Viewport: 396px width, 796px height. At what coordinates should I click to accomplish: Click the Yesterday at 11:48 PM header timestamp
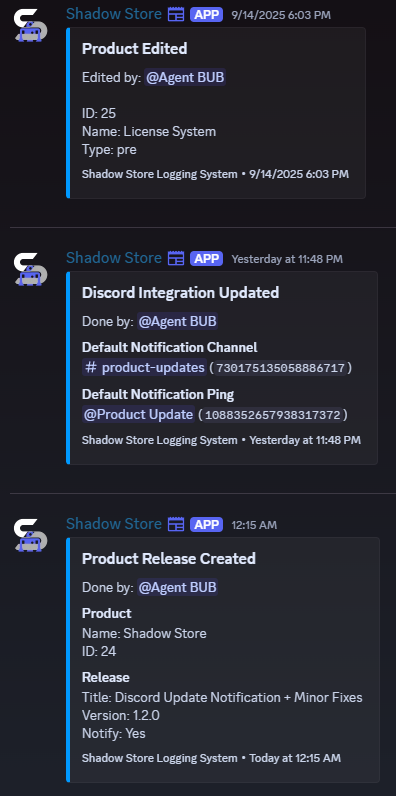[x=287, y=259]
